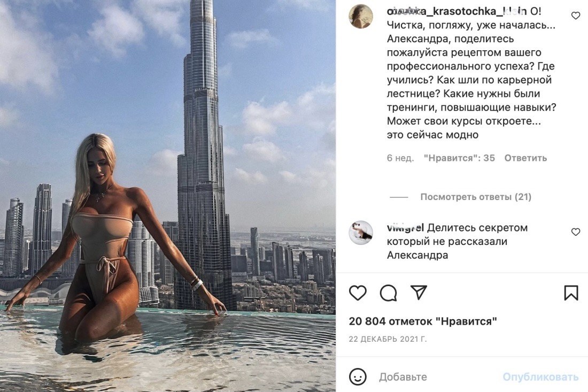Screen dimensions: 588x392
Task: Click the '6 нед.' comment timestamp
Action: click(400, 158)
